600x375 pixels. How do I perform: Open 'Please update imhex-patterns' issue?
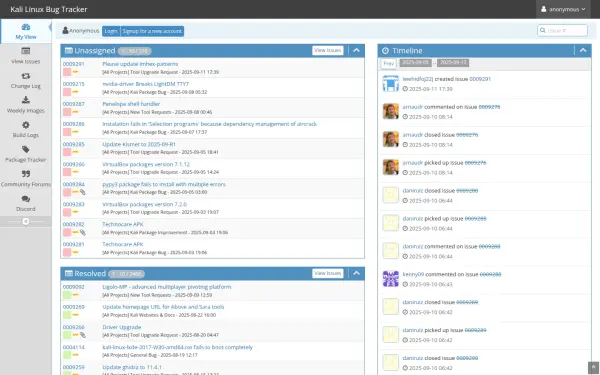140,64
